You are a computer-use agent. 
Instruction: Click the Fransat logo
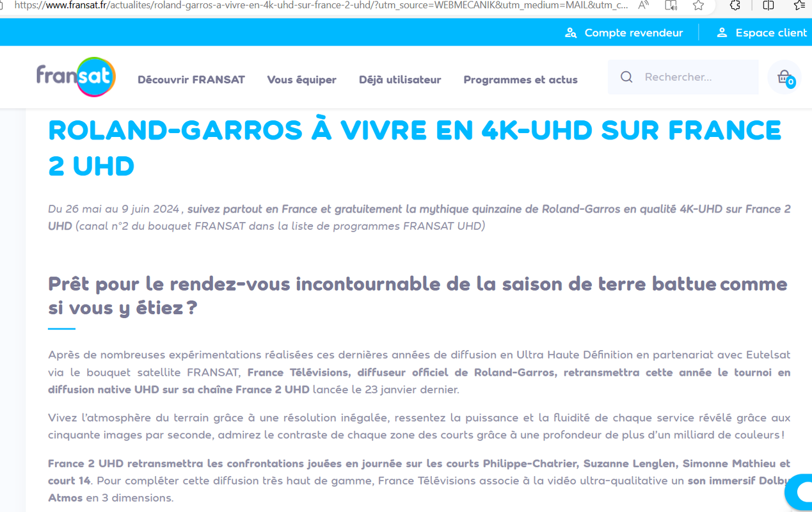coord(76,77)
